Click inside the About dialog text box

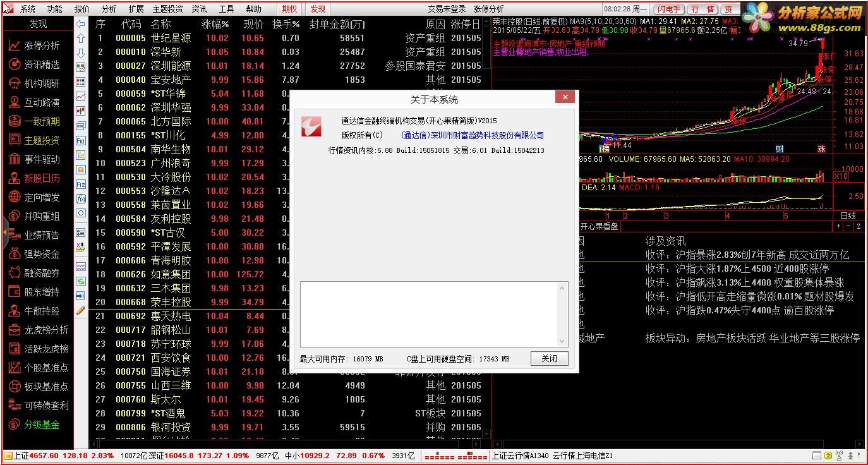(x=429, y=314)
